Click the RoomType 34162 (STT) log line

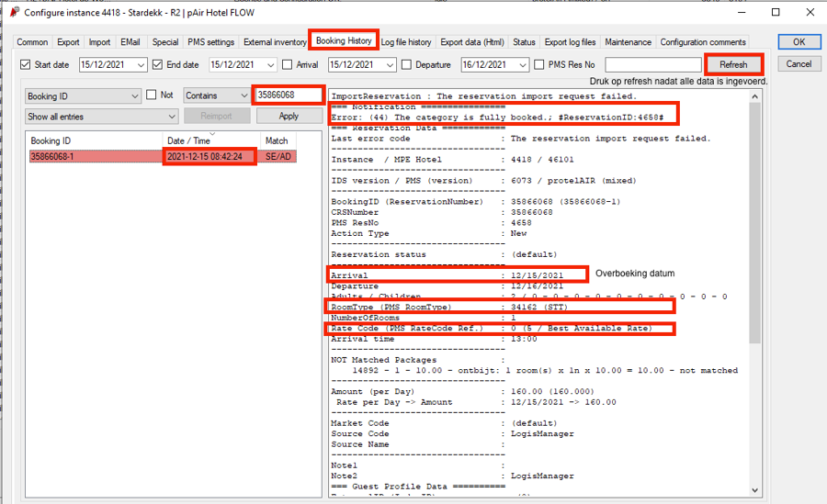[x=449, y=307]
